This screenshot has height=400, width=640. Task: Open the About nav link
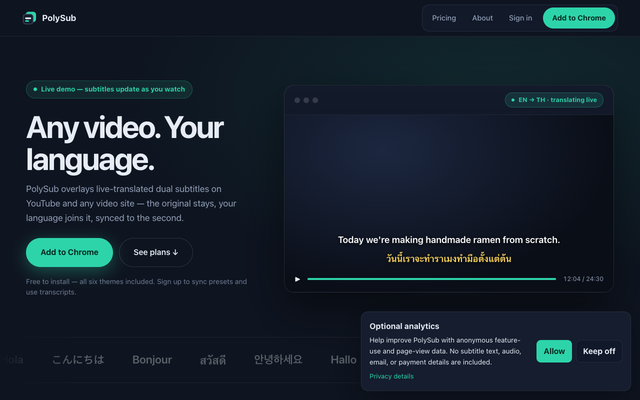(x=482, y=18)
